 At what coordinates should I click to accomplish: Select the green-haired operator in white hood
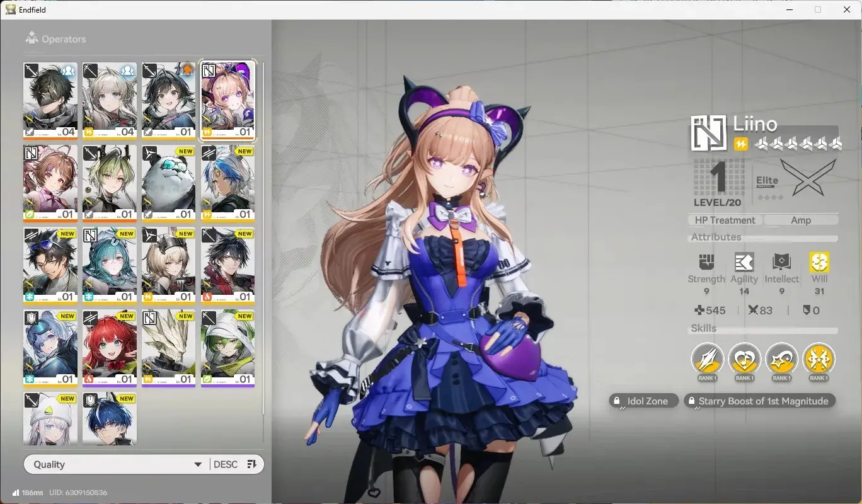click(x=228, y=348)
